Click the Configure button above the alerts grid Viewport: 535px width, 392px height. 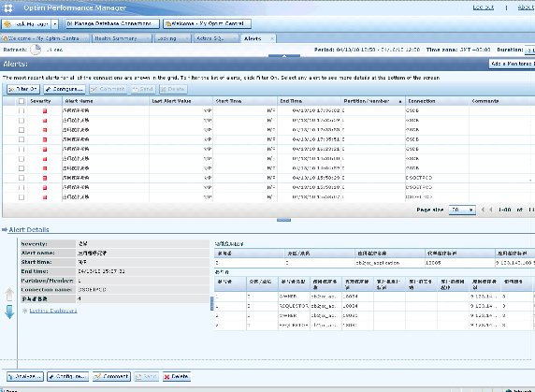(65, 89)
